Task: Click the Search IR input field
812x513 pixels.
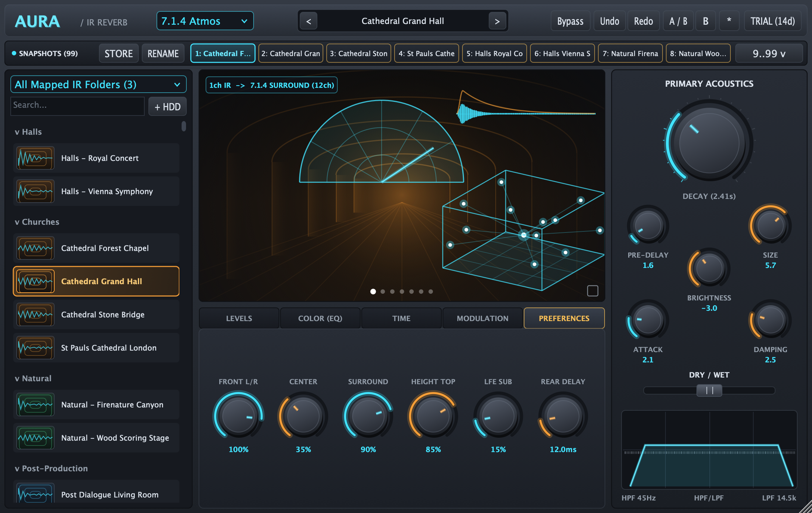Action: point(78,106)
